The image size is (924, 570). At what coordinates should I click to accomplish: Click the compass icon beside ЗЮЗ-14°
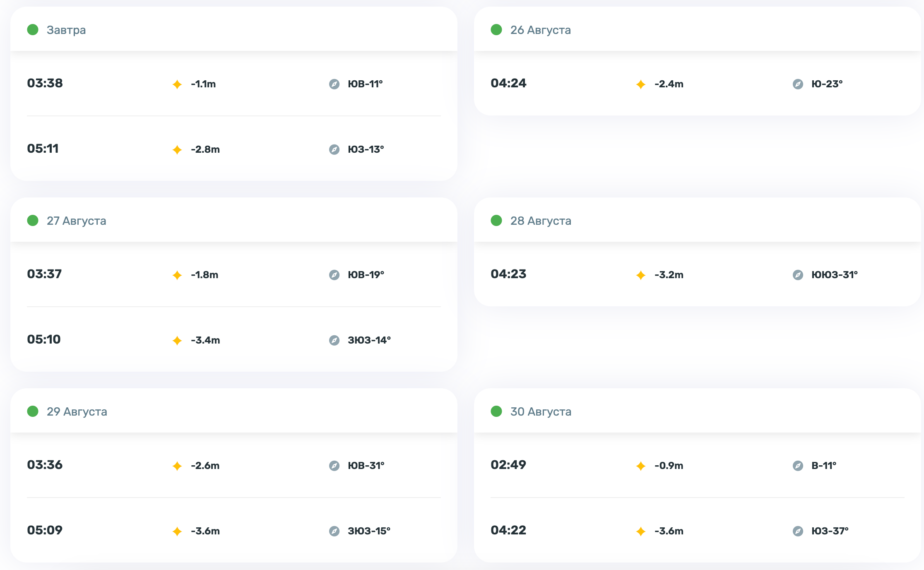coord(334,341)
